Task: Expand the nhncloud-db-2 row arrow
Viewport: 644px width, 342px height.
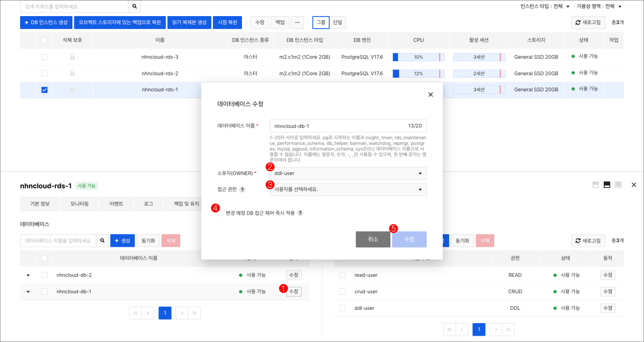Action: pyautogui.click(x=28, y=275)
